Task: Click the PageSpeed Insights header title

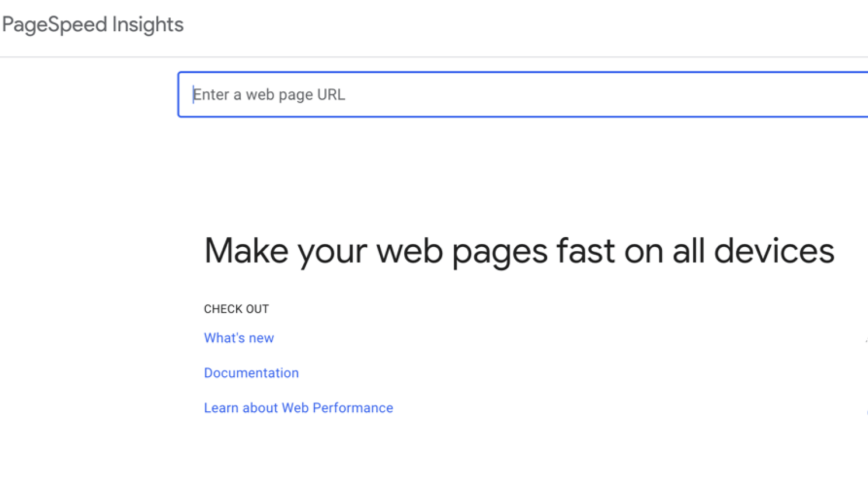Action: pyautogui.click(x=93, y=25)
